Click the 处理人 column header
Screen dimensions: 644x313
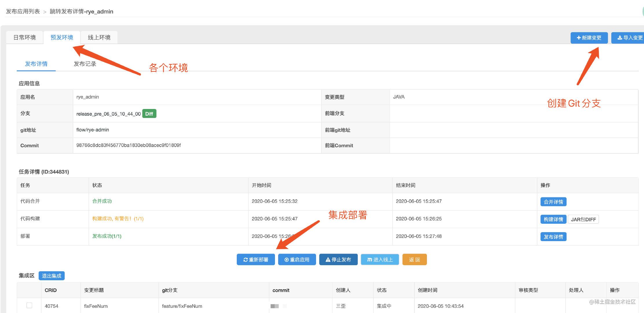pyautogui.click(x=576, y=290)
